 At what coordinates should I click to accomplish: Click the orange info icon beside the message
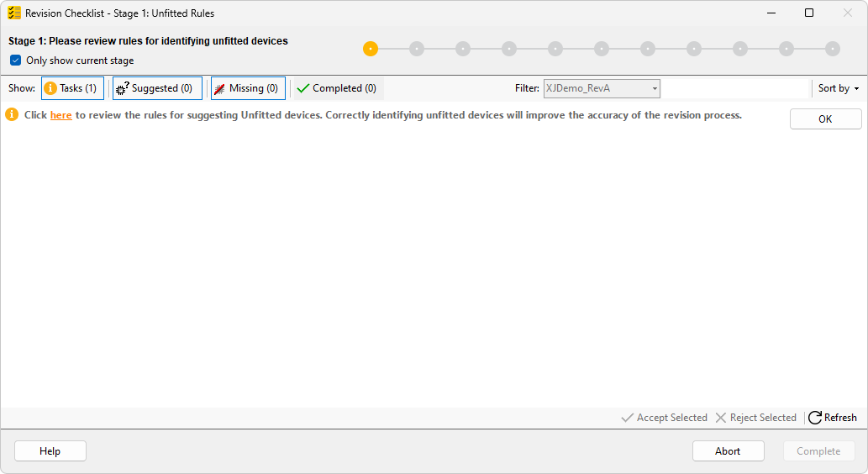12,115
